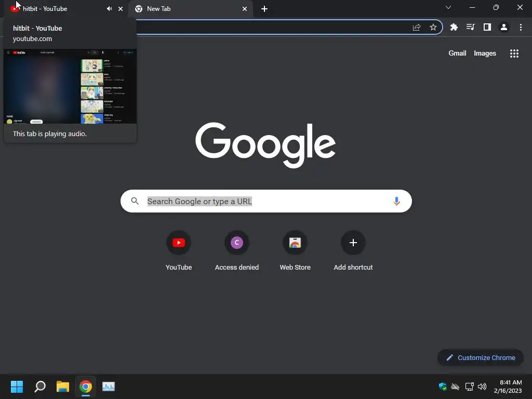Image resolution: width=532 pixels, height=399 pixels.
Task: Open the Web Store shortcut
Action: tap(295, 251)
